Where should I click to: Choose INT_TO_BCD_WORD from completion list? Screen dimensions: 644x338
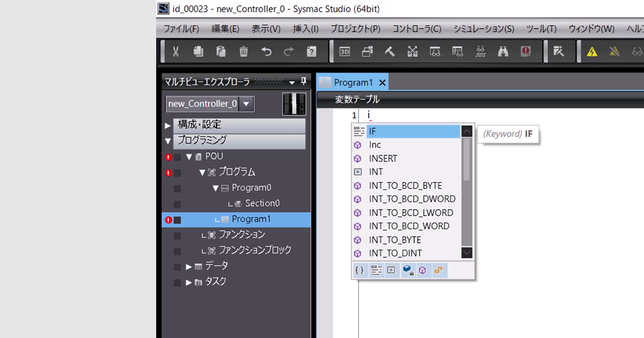(406, 226)
